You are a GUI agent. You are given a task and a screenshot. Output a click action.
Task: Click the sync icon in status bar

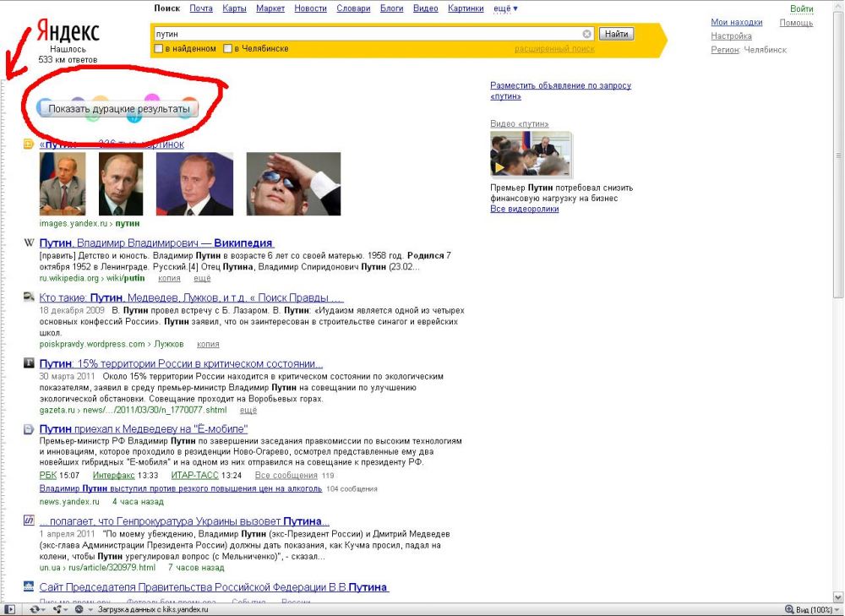[x=34, y=609]
